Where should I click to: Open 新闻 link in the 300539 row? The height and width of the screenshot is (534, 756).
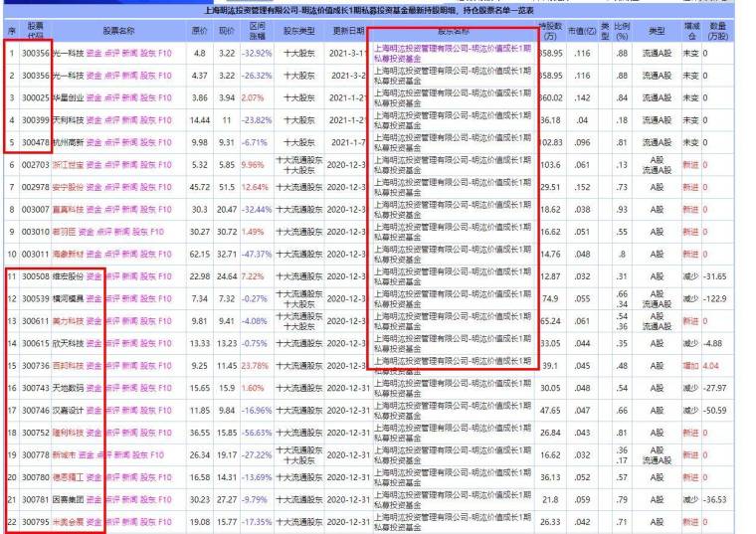129,298
